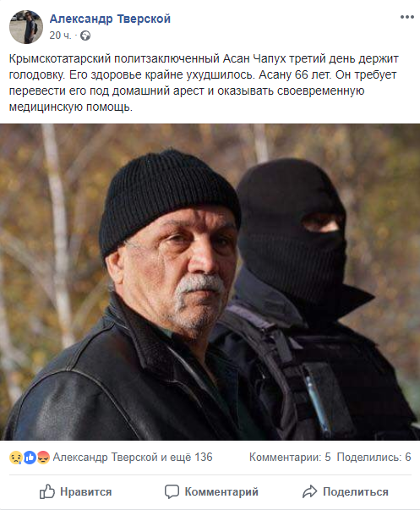Click the sad reaction emoji icon
This screenshot has width=420, height=510.
pyautogui.click(x=15, y=458)
